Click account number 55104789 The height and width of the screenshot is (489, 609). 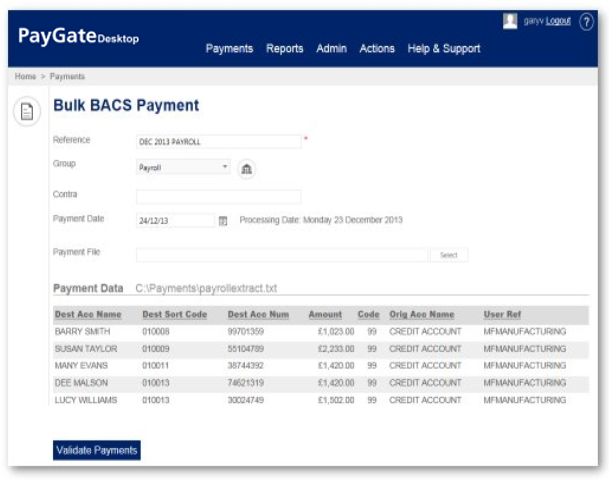pos(245,348)
